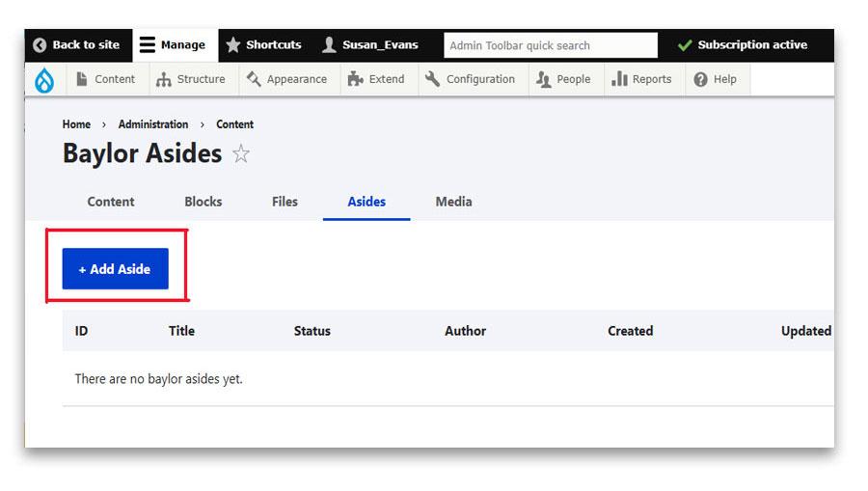Click the Appearance paintbrush icon
The height and width of the screenshot is (491, 868).
(254, 79)
